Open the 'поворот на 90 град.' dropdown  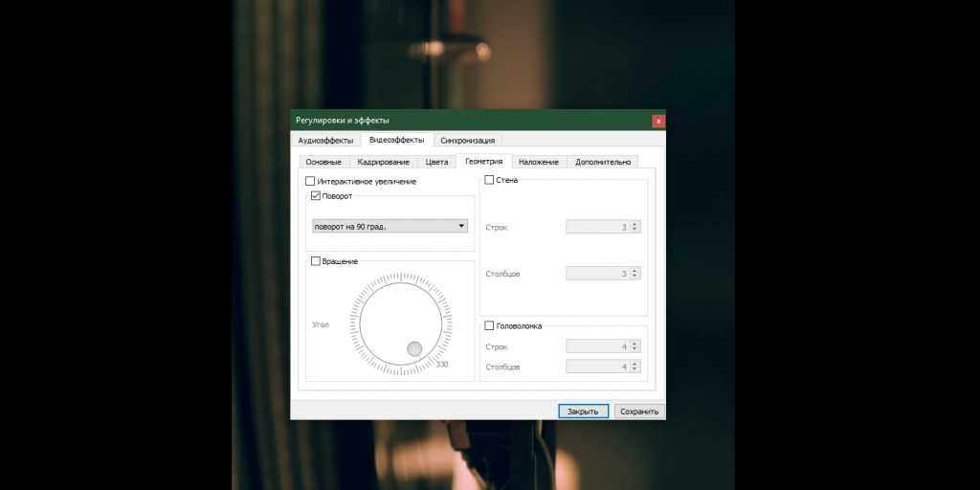click(x=390, y=226)
